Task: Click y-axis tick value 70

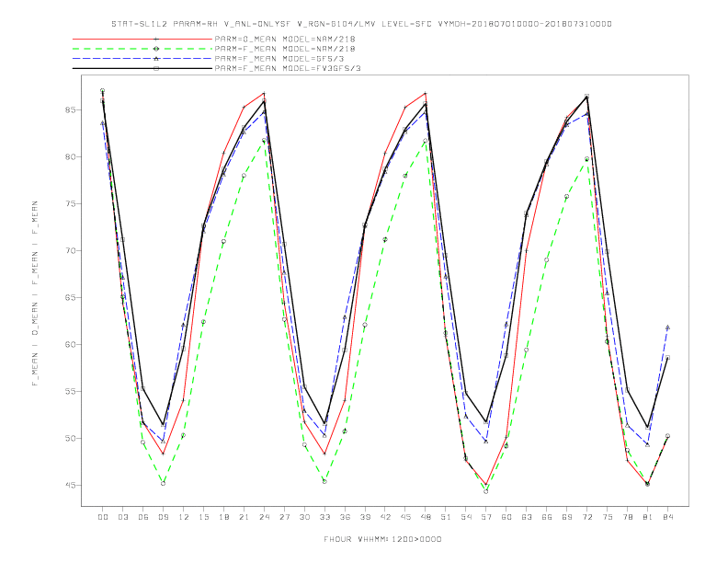Action: tap(71, 251)
